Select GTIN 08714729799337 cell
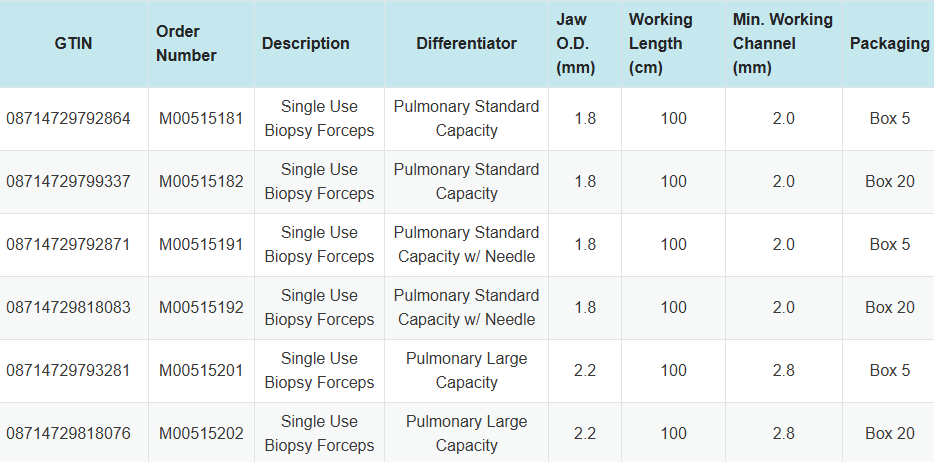 coord(69,181)
